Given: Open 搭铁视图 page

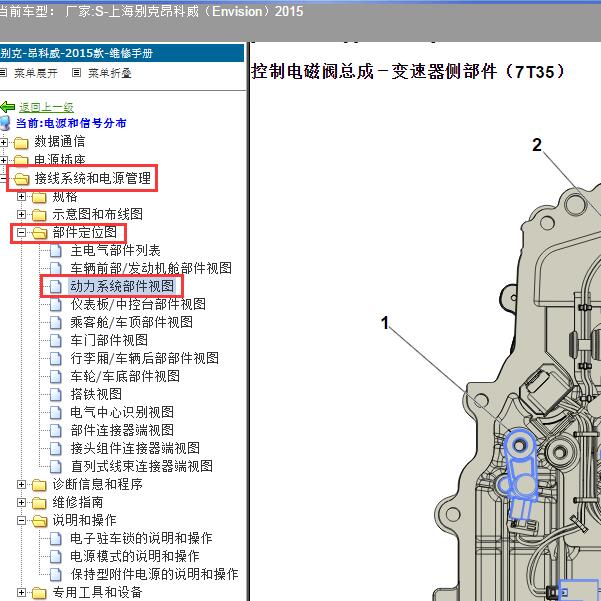Looking at the screenshot, I should [96, 394].
